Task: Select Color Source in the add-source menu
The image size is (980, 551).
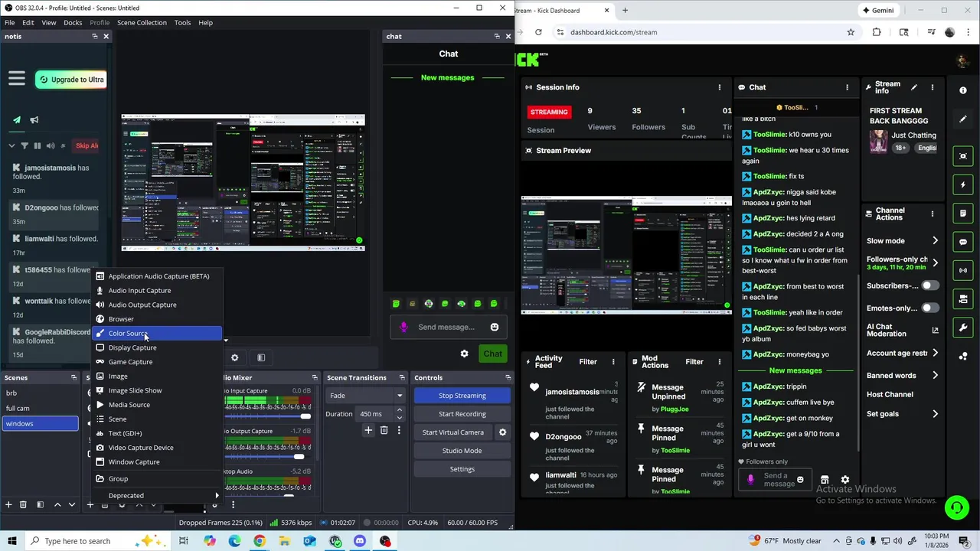Action: 157,334
